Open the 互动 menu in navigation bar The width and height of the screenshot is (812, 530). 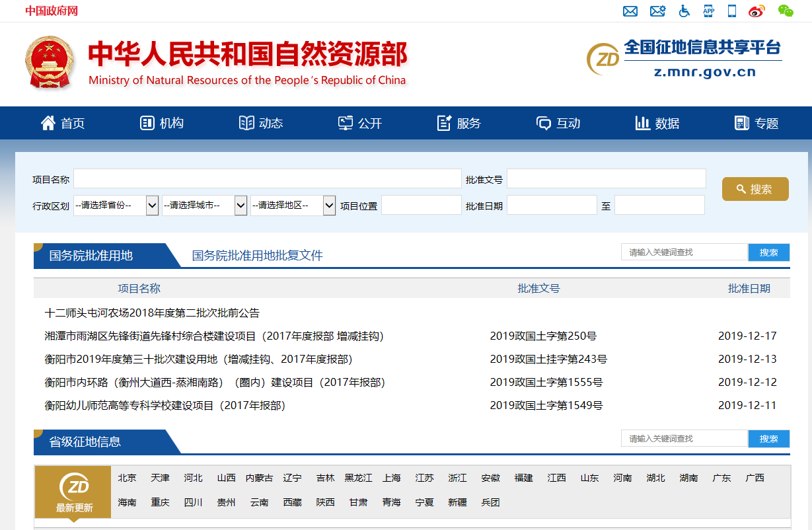click(558, 123)
